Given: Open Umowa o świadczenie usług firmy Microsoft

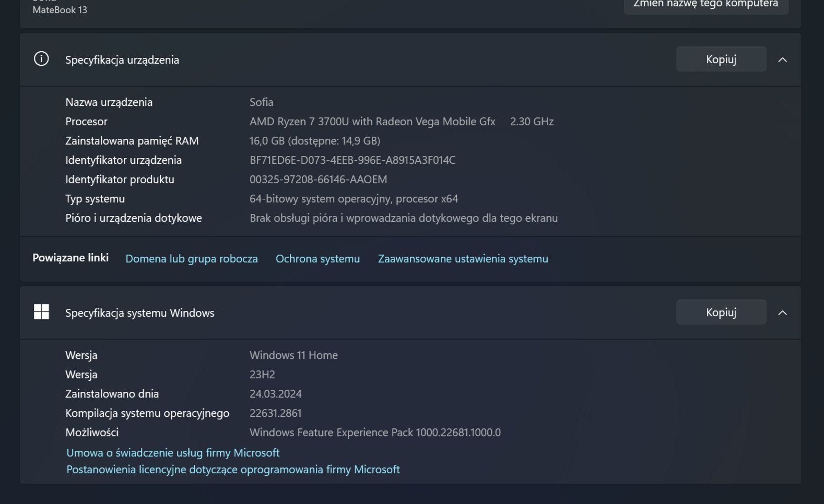Looking at the screenshot, I should pyautogui.click(x=173, y=453).
